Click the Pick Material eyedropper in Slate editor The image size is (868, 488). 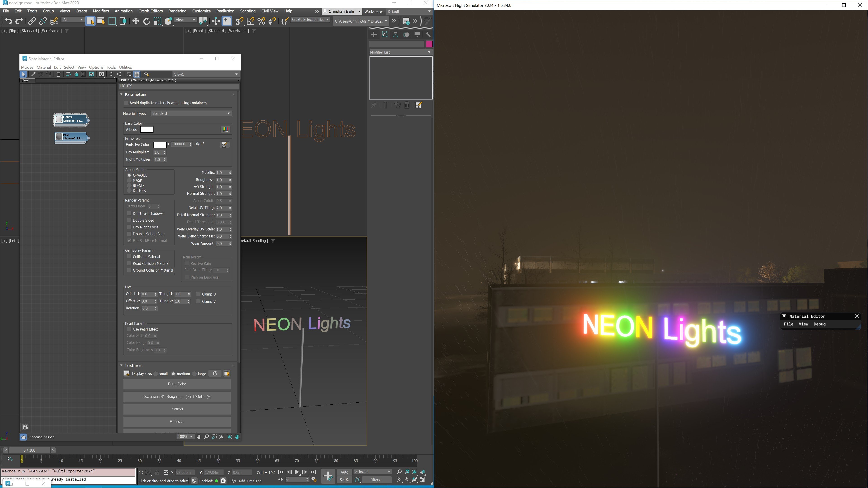tap(33, 74)
